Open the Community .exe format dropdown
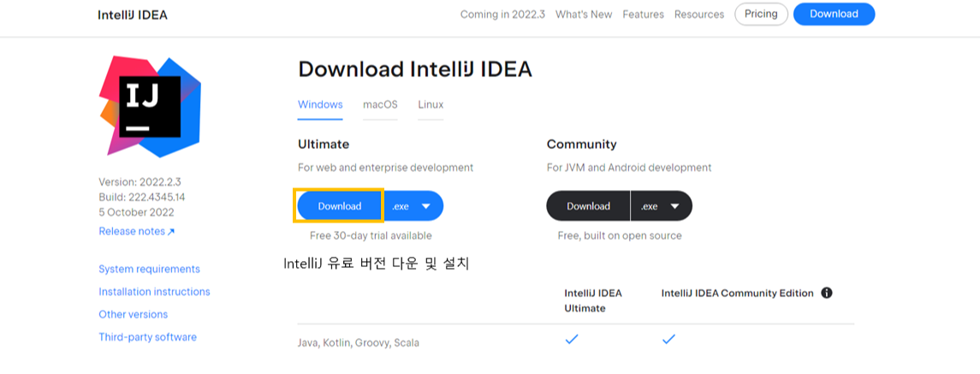980x374 pixels. pyautogui.click(x=662, y=205)
